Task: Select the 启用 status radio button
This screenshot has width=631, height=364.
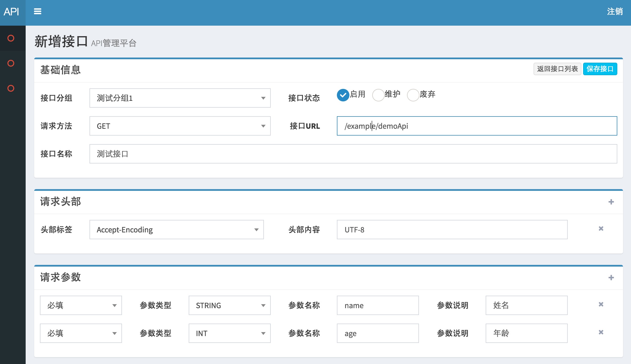Action: pos(343,95)
